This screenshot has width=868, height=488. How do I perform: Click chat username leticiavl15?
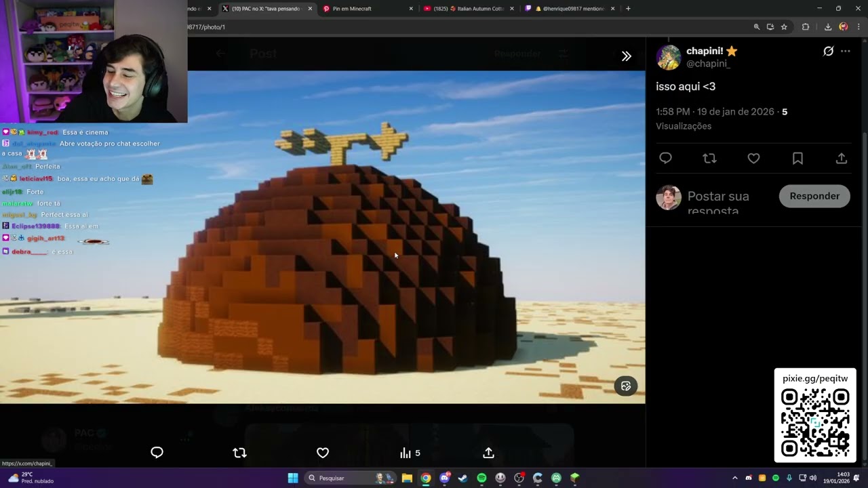click(x=37, y=179)
